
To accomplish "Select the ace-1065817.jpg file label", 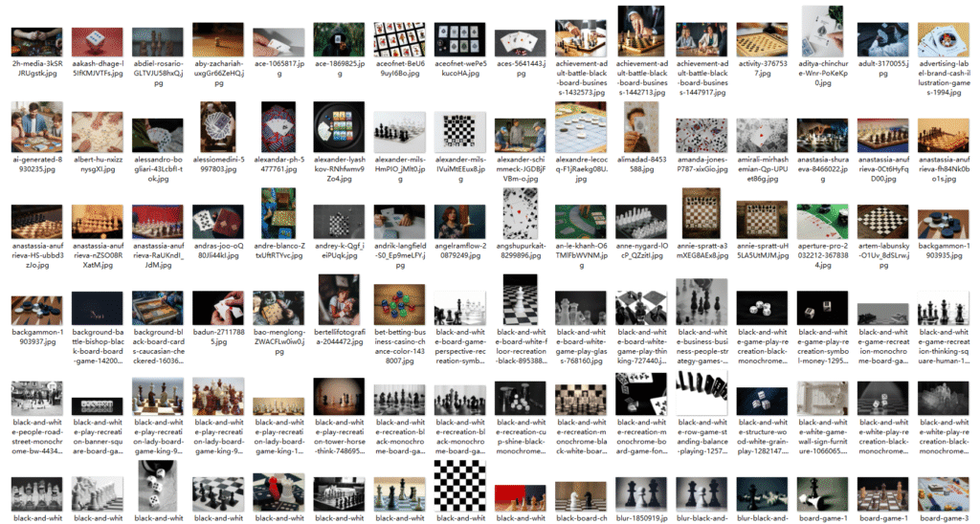I will 278,69.
